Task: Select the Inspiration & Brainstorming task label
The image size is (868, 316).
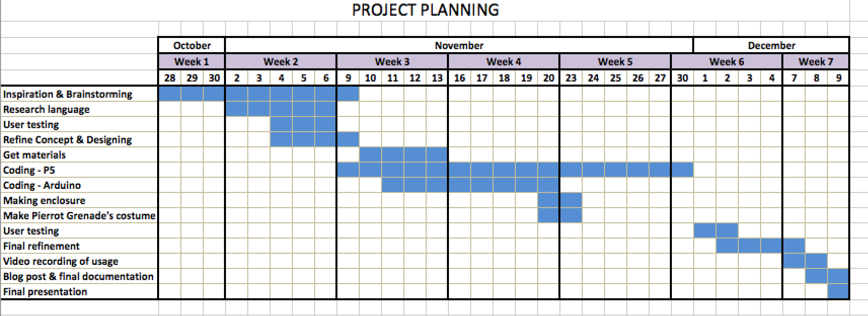Action: 67,94
